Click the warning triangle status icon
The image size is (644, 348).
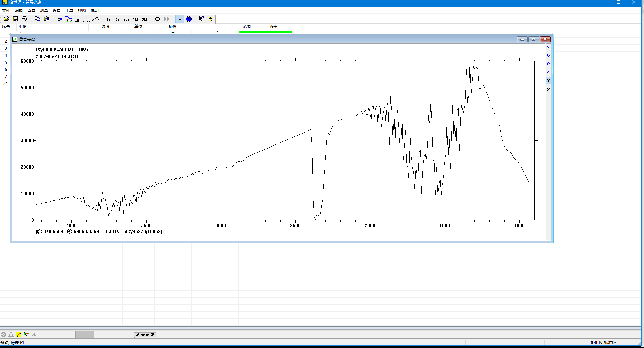tap(11, 334)
